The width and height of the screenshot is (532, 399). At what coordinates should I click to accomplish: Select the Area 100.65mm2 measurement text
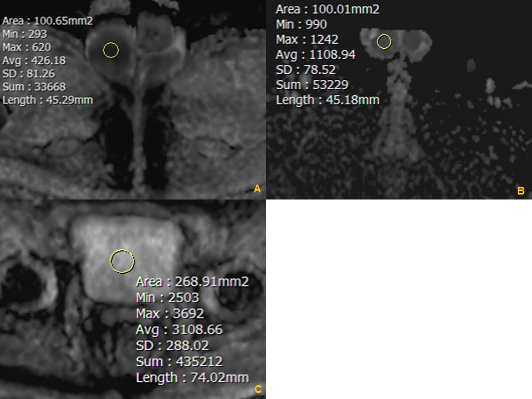point(48,21)
